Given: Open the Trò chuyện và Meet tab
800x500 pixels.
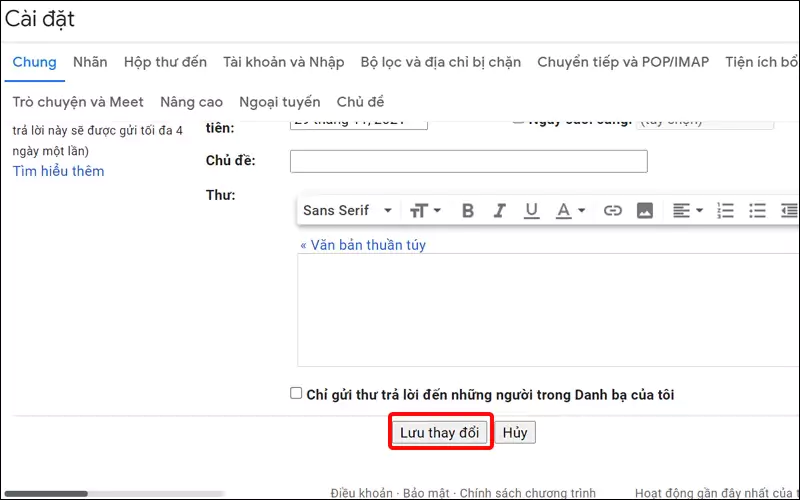Looking at the screenshot, I should pyautogui.click(x=78, y=102).
